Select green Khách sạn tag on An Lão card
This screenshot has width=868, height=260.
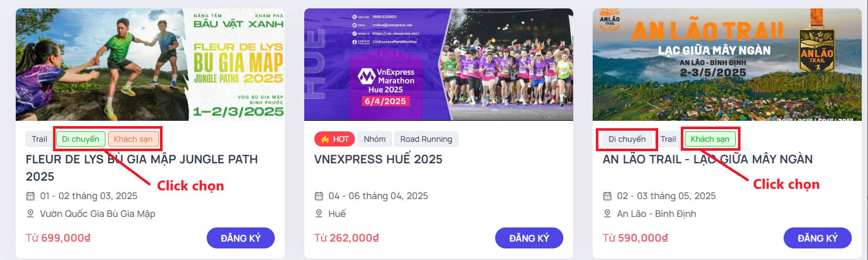(710, 139)
